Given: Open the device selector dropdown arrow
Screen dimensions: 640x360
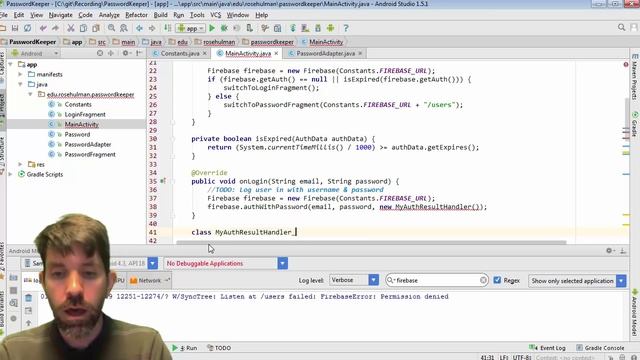Looking at the screenshot, I should point(153,263).
